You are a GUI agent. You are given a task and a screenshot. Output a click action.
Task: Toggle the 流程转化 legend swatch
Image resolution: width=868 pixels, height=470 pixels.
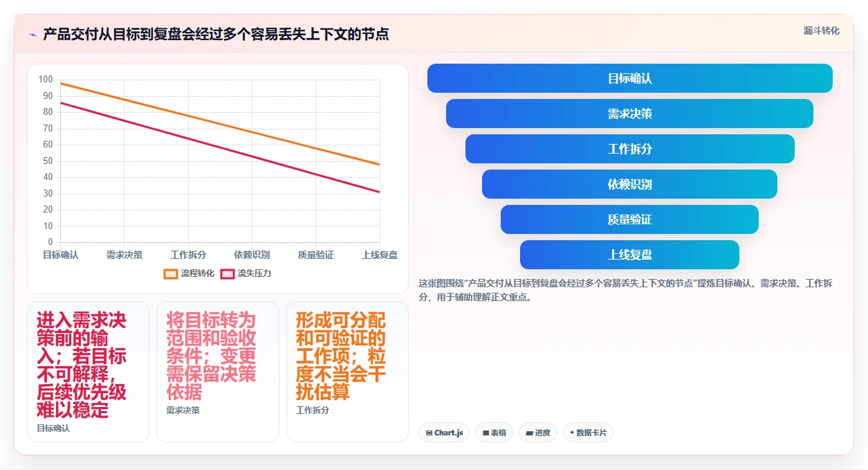point(171,273)
